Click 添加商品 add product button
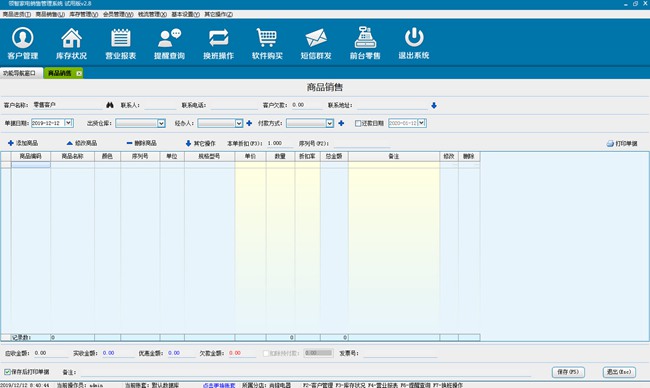This screenshot has width=650, height=388. [x=23, y=143]
